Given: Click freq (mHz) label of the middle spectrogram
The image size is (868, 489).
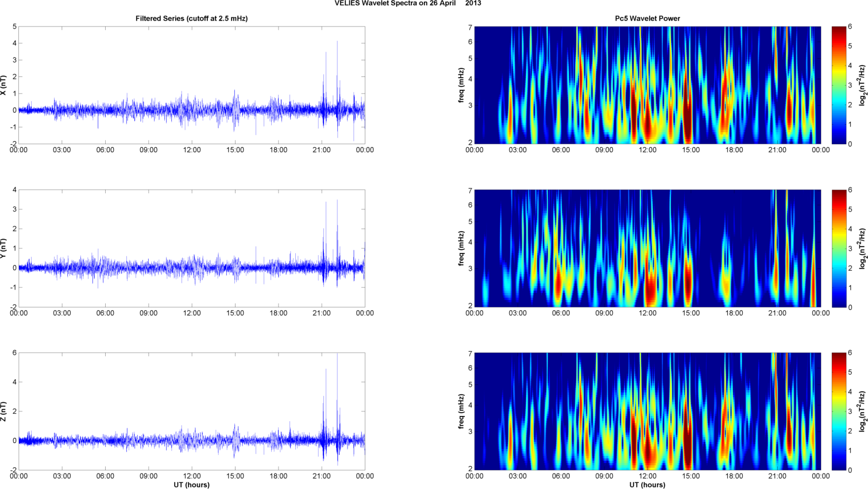Looking at the screenshot, I should 461,248.
